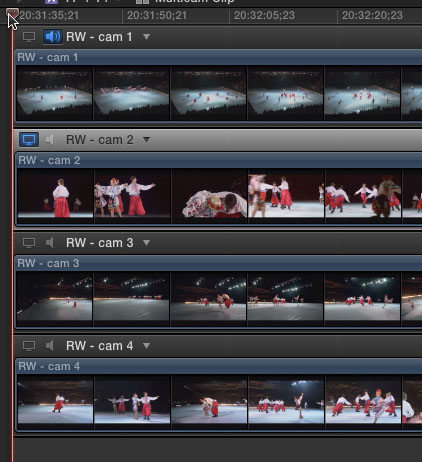
Task: Open the RW - cam 2 angle dropdown menu
Action: pos(146,140)
